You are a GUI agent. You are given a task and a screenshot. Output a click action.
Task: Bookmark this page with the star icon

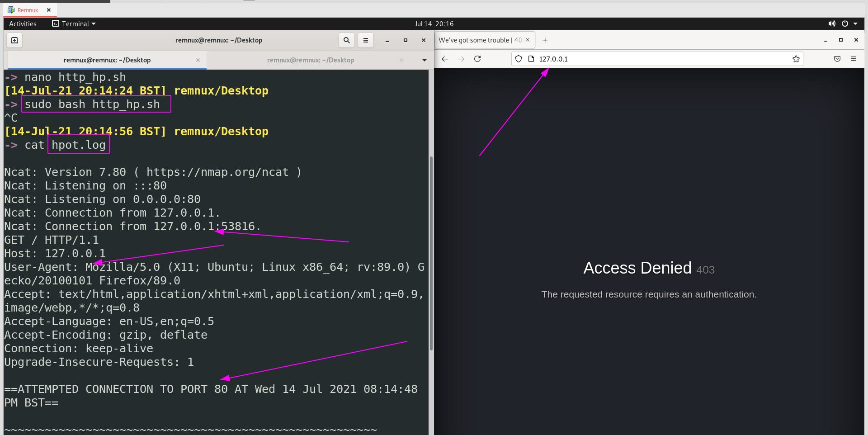click(796, 59)
